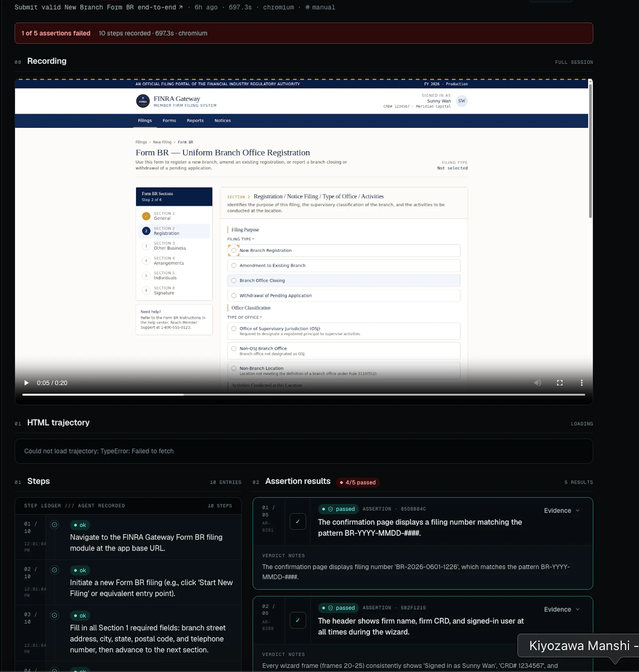Expand Evidence for assertion 582F1215
The height and width of the screenshot is (672, 639).
tap(562, 609)
